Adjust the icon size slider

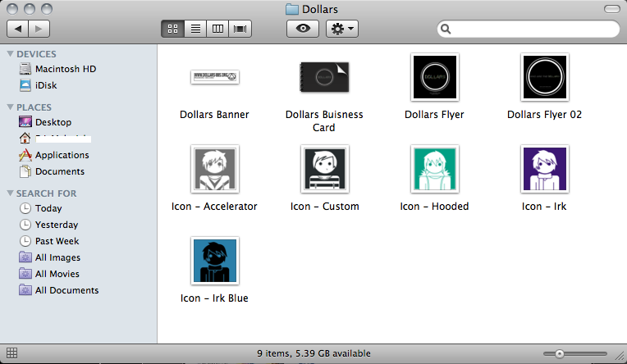click(x=560, y=353)
